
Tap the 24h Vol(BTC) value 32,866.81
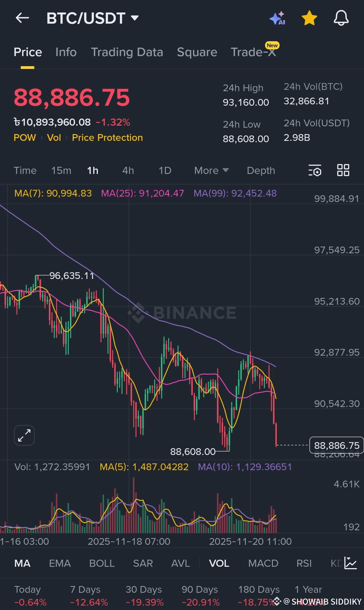tap(306, 101)
